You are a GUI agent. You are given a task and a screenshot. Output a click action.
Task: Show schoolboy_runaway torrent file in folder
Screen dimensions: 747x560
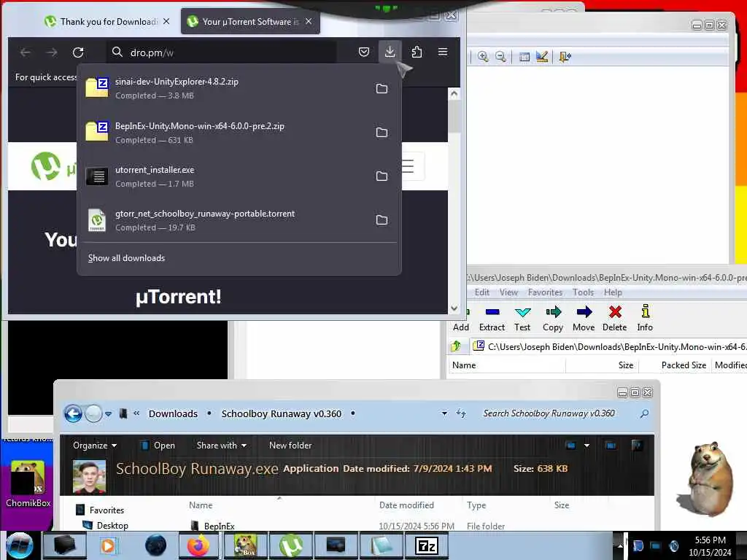point(382,220)
